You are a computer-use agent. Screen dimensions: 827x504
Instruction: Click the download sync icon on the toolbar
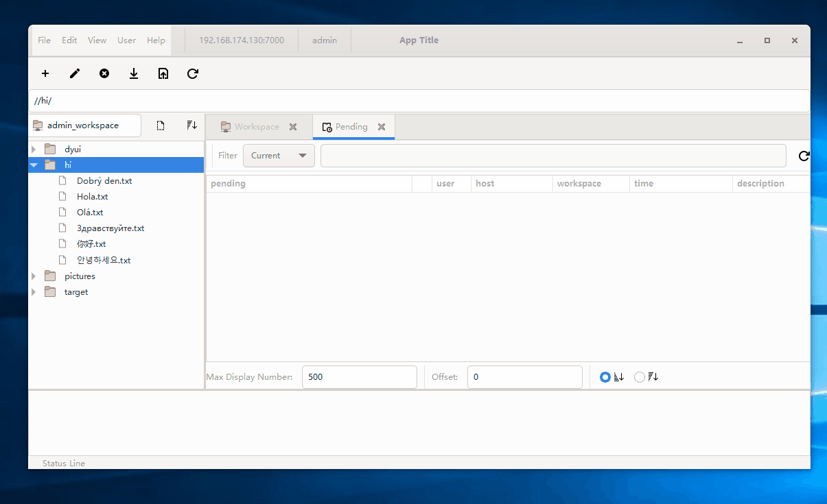(134, 73)
